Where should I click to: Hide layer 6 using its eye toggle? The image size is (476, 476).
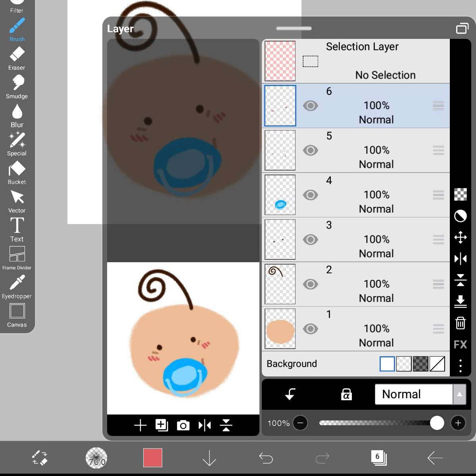coord(311,106)
